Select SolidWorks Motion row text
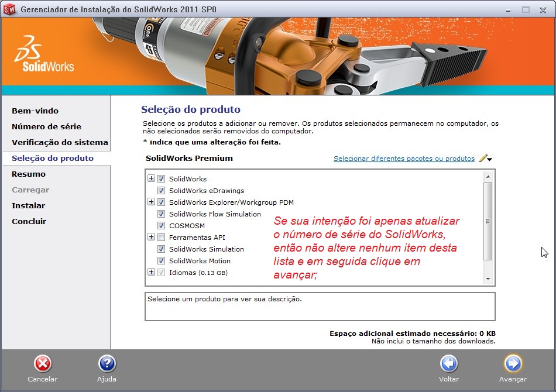The image size is (556, 392). click(200, 261)
